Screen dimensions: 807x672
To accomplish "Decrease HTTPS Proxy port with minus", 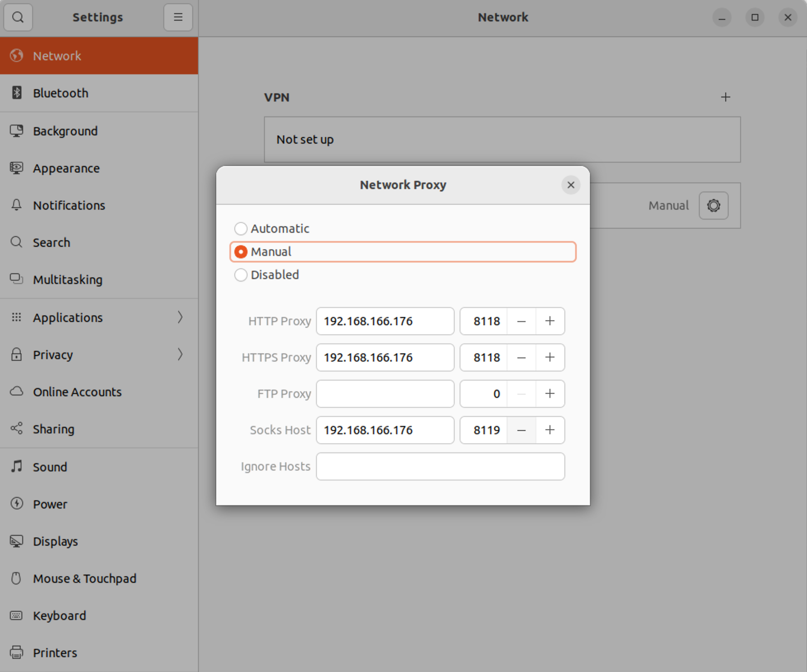I will pyautogui.click(x=521, y=357).
